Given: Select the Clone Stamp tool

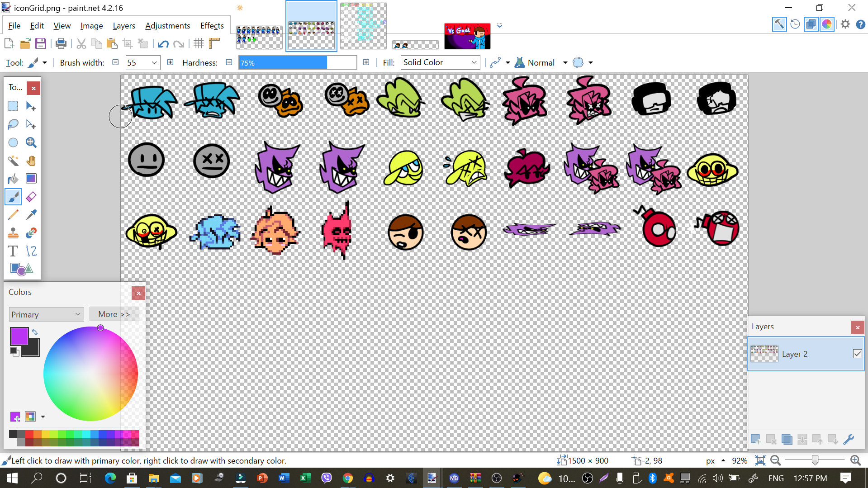Looking at the screenshot, I should 13,233.
